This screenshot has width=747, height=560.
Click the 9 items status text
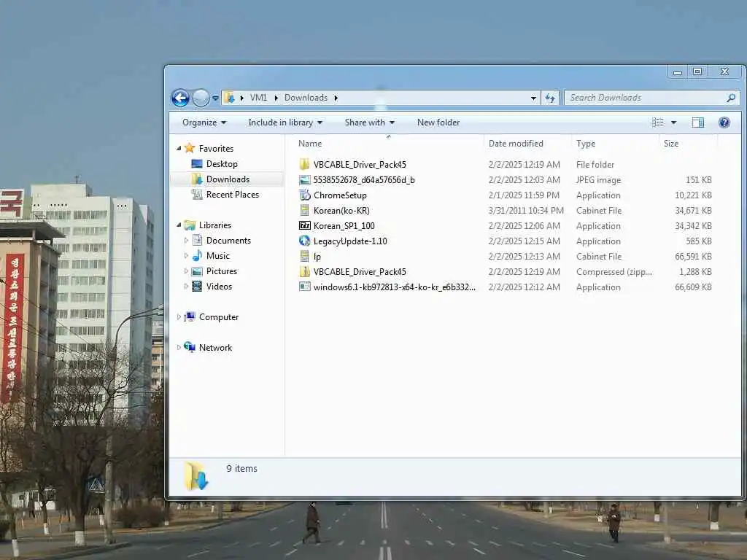click(x=241, y=469)
